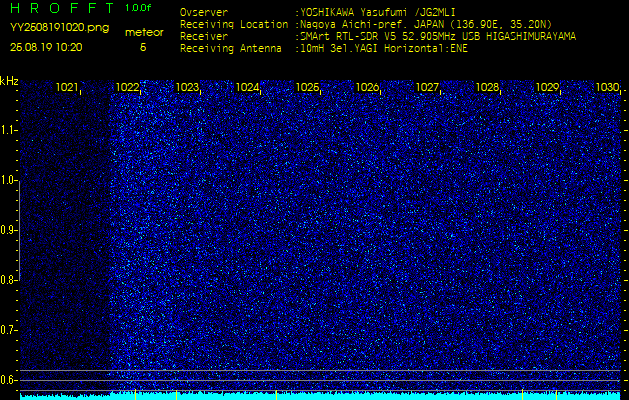Select the observer name YOSHIKAWA Yasufumi /JG2MLI
629x400 pixels.
pyautogui.click(x=378, y=12)
